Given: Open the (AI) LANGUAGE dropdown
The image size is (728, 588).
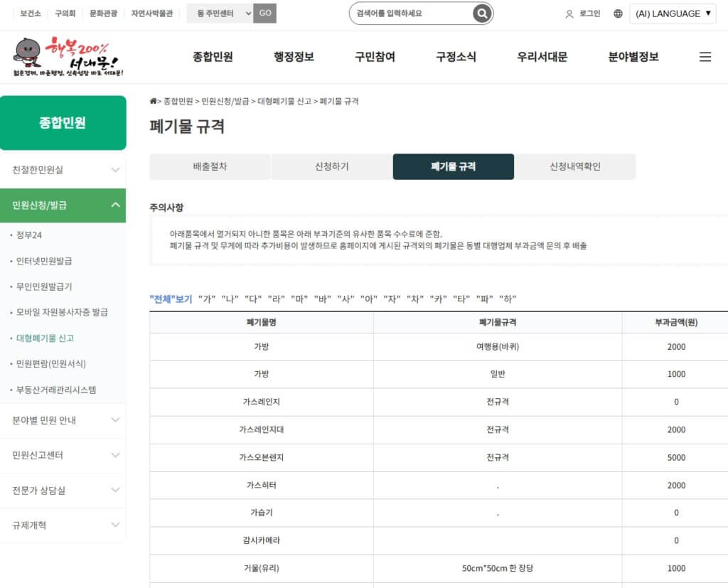Looking at the screenshot, I should 673,14.
